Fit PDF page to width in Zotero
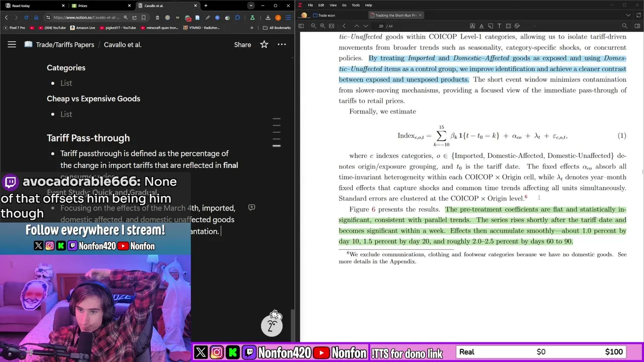The image size is (644, 362). pyautogui.click(x=332, y=26)
